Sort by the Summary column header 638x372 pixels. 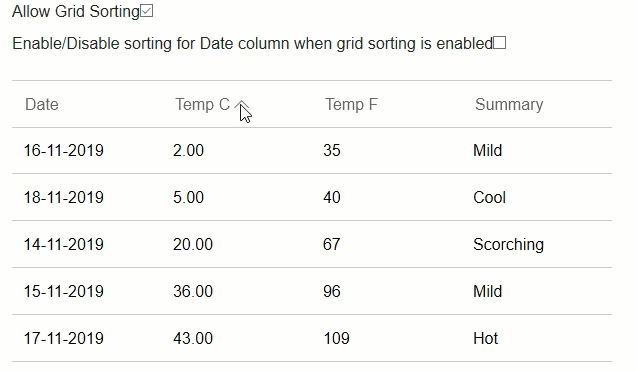coord(509,105)
